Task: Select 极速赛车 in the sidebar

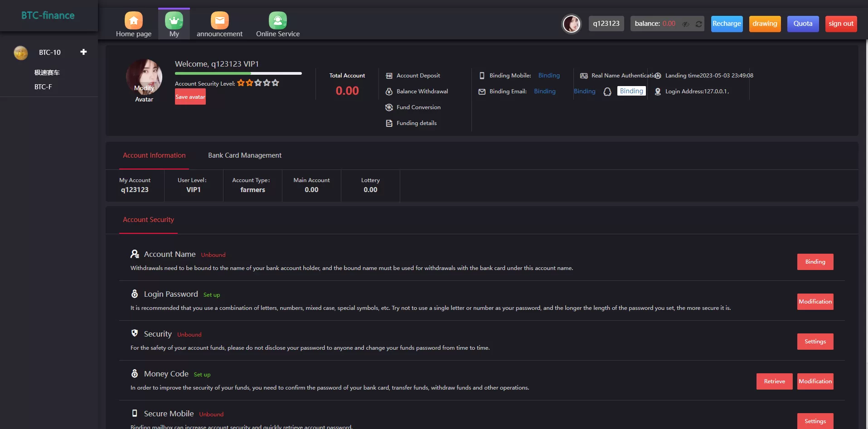Action: [47, 72]
